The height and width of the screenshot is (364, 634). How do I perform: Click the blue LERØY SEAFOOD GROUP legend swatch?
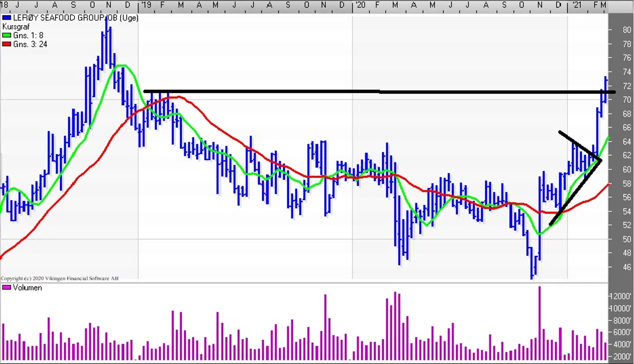[x=7, y=18]
